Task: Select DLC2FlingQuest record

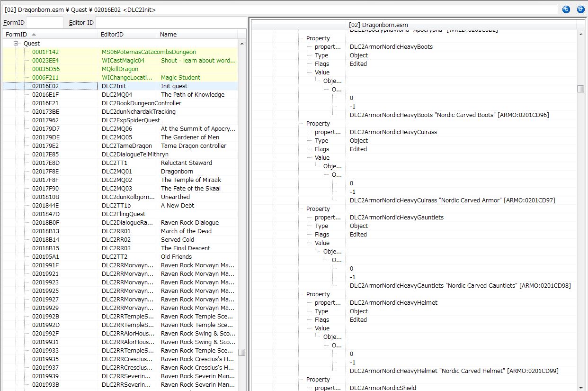Action: (120, 214)
